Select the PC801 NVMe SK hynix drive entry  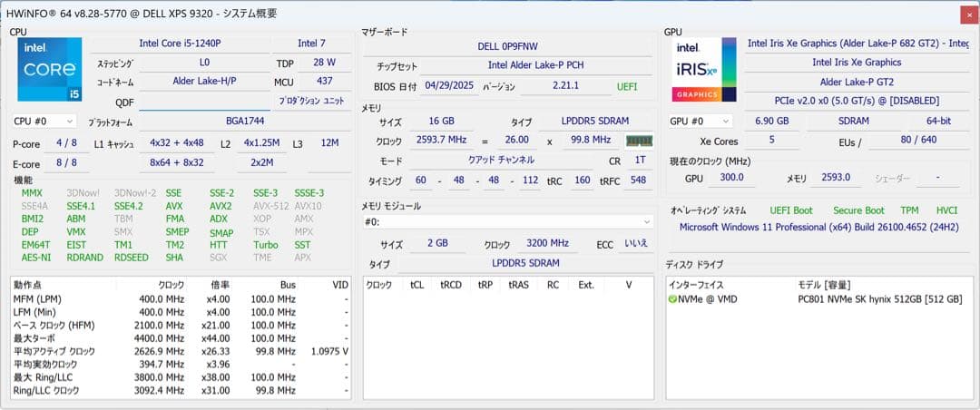[878, 298]
